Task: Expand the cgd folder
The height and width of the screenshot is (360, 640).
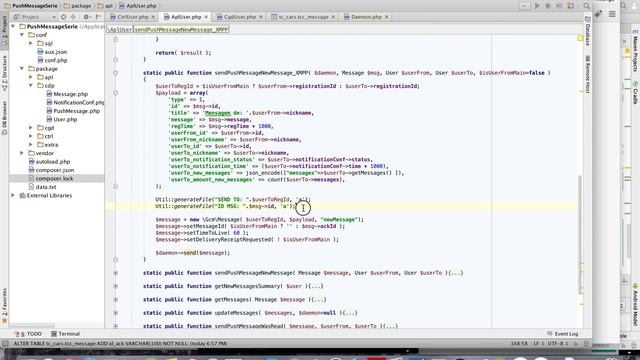Action: coord(31,128)
